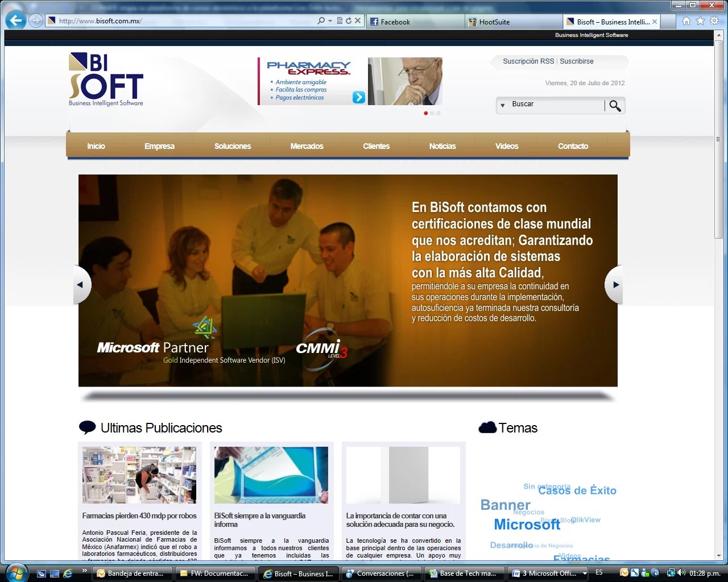The width and height of the screenshot is (728, 582).
Task: Click the scrollbar down arrow
Action: [718, 555]
